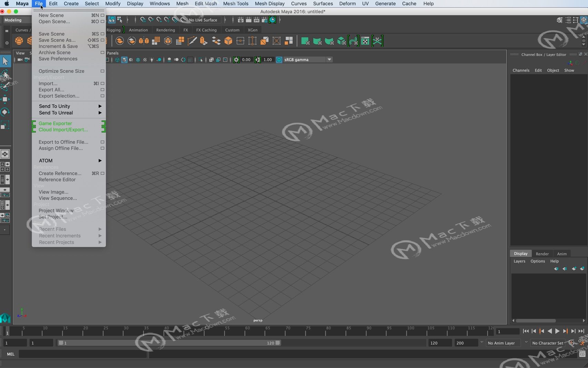This screenshot has height=368, width=588.
Task: Toggle the viewport color management ON button
Action: click(x=279, y=60)
